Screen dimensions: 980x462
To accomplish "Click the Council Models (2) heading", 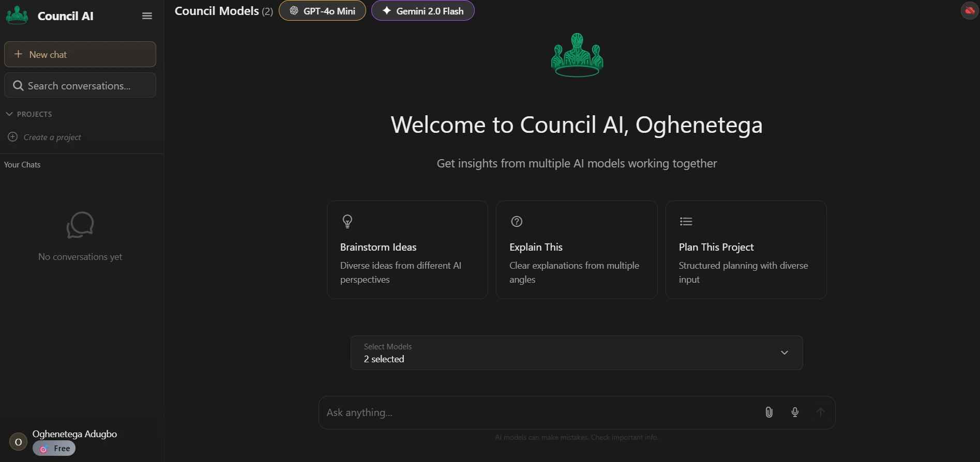I will click(x=224, y=11).
